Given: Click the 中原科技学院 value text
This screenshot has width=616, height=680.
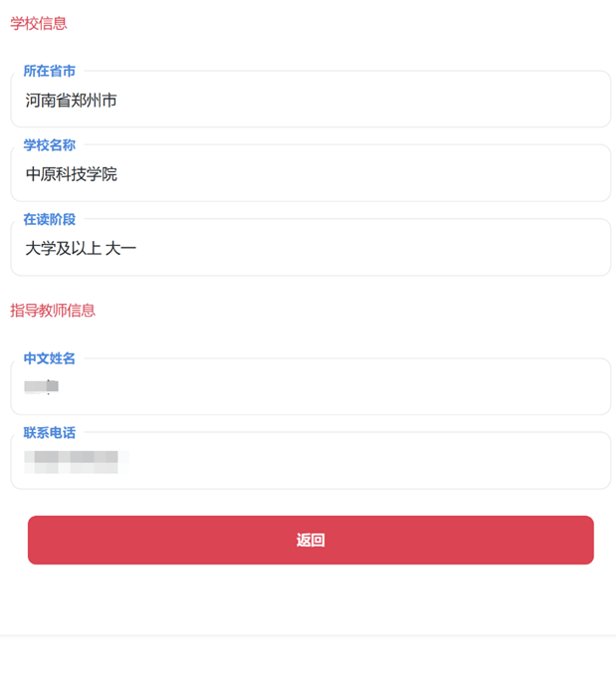Looking at the screenshot, I should click(x=72, y=174).
